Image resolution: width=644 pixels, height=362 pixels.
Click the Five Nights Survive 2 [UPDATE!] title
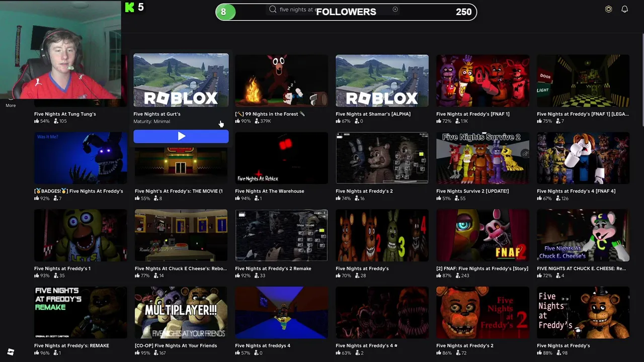(472, 191)
